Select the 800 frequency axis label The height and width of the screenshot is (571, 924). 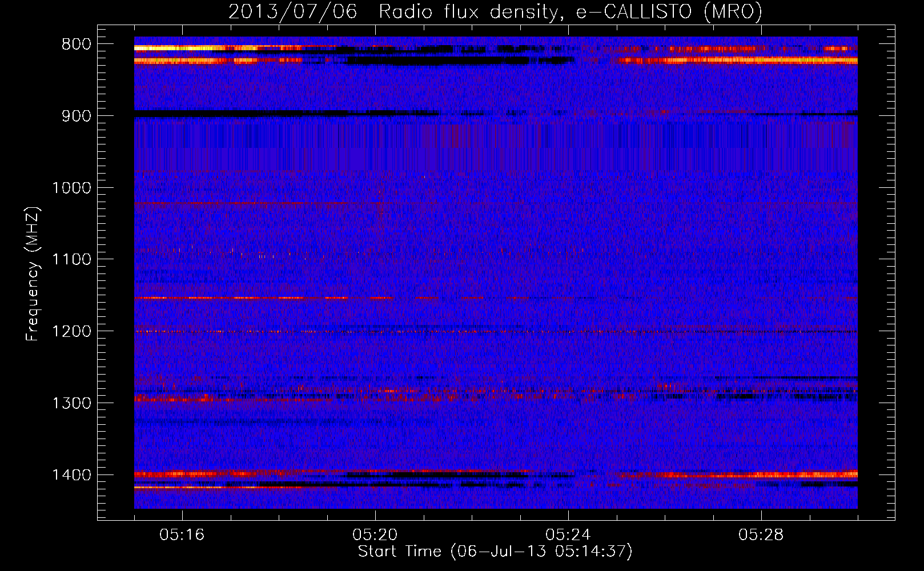[76, 45]
